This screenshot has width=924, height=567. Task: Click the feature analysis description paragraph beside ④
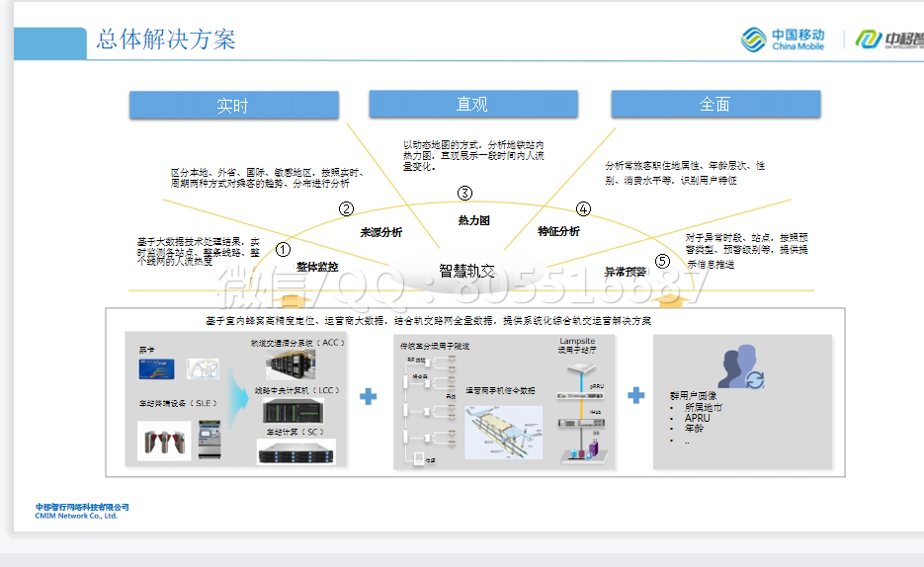click(685, 173)
